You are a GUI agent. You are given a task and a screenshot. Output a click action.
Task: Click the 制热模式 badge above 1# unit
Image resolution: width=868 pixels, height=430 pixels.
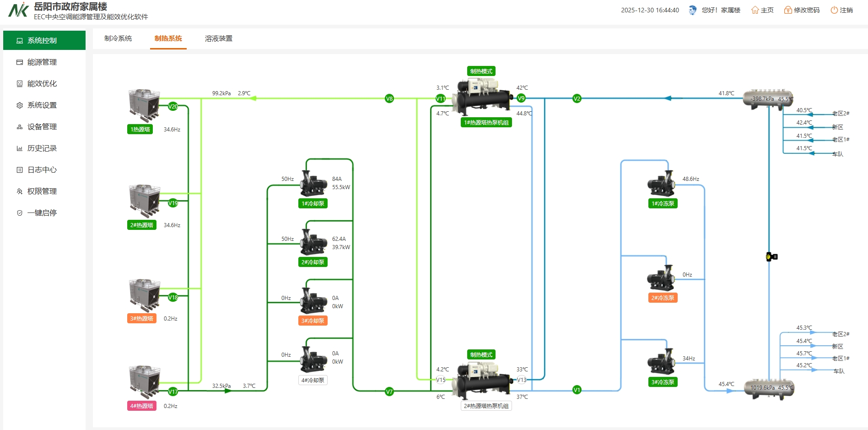point(481,71)
